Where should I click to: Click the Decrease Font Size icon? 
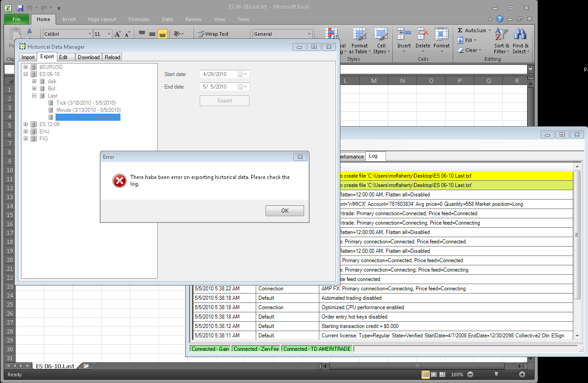pos(127,34)
